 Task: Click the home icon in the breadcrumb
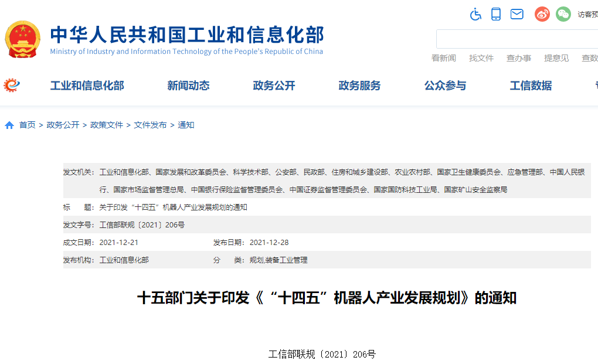coord(8,124)
